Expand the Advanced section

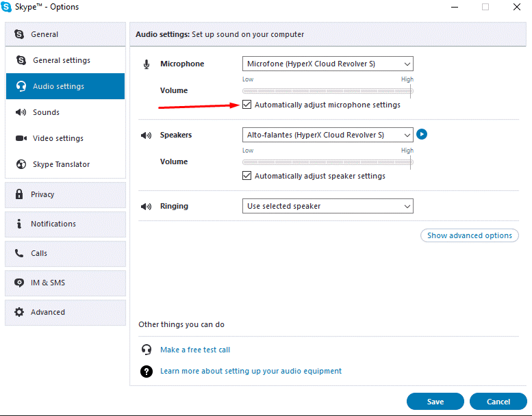(65, 313)
